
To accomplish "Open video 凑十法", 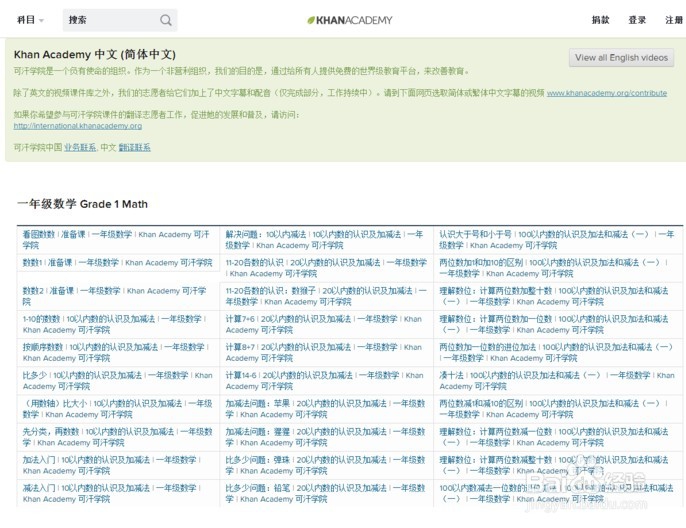I will tap(556, 381).
